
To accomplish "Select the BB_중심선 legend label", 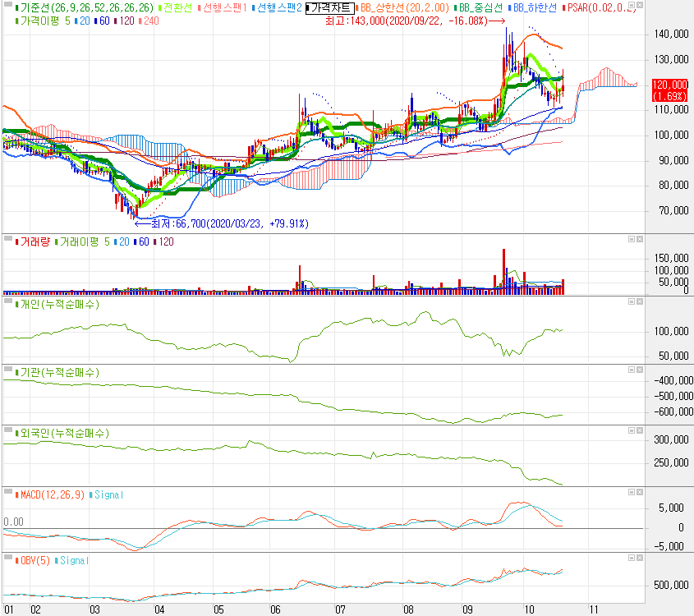I will [480, 8].
